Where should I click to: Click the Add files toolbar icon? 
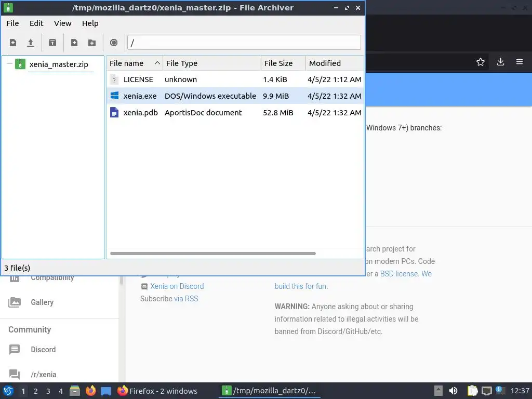point(74,43)
